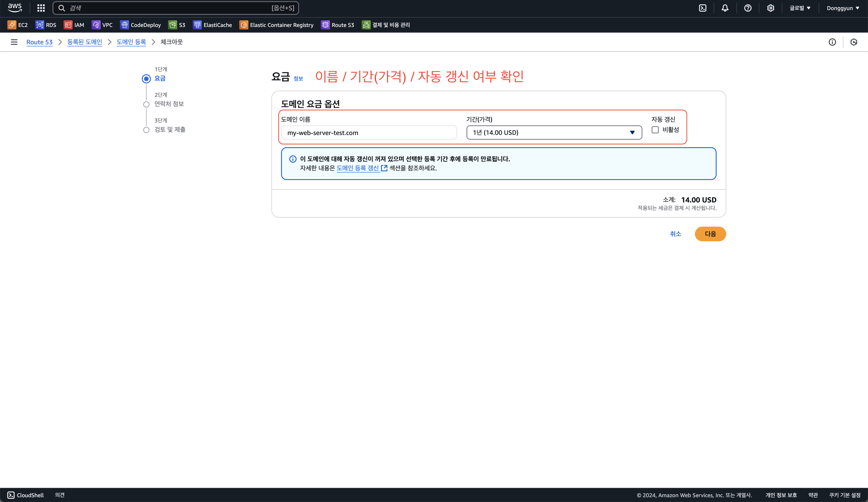Click the 다음 button
This screenshot has height=502, width=868.
pyautogui.click(x=710, y=234)
